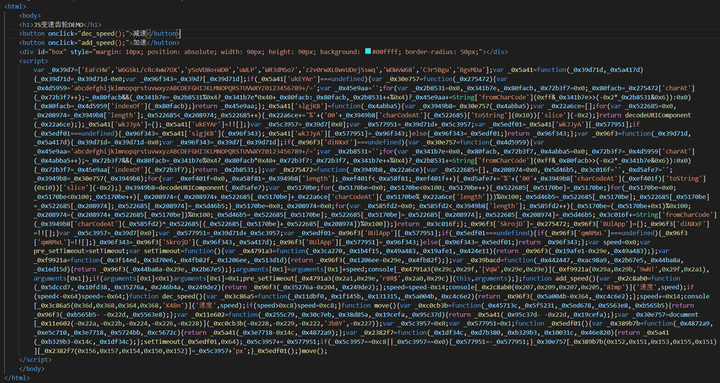Click the pre_setTimeout=setTimeout statement
Viewport: 720px width, 383px height.
[80, 251]
